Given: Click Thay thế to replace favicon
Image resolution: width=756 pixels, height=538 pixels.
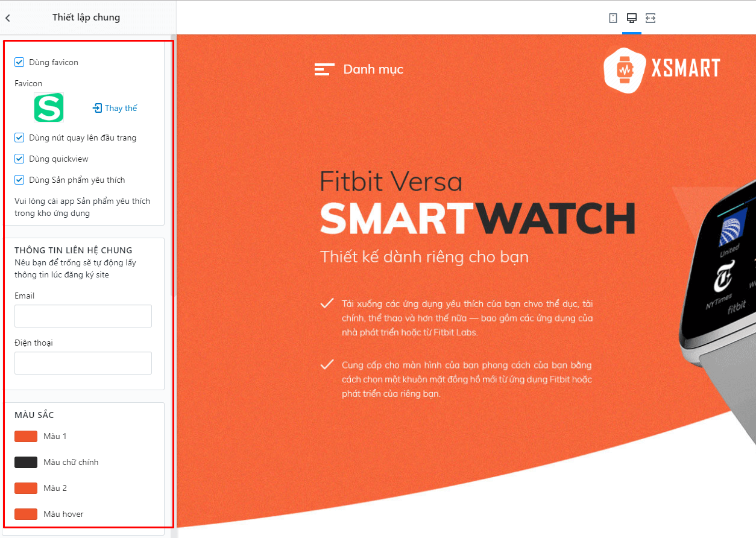Looking at the screenshot, I should (115, 108).
